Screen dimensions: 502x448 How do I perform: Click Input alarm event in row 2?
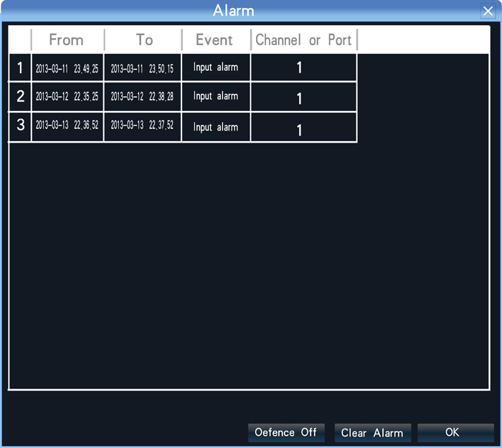point(216,97)
